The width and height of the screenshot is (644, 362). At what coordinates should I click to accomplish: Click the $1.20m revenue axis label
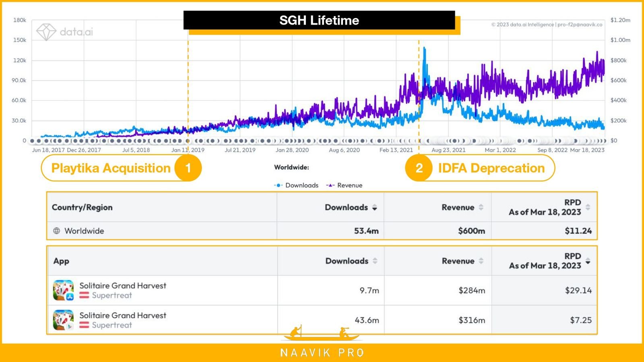click(x=620, y=20)
